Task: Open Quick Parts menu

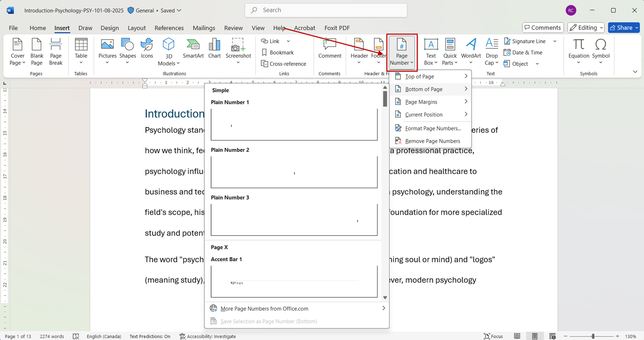Action: (x=450, y=52)
